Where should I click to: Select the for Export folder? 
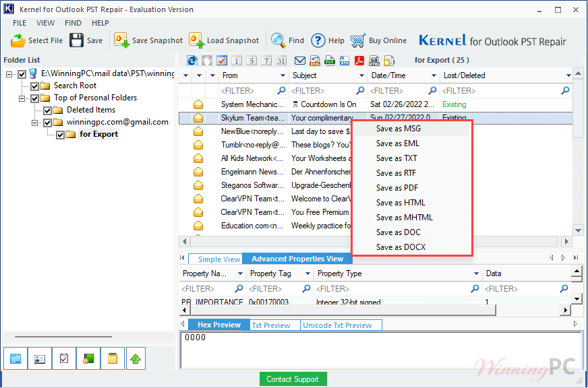pos(98,135)
